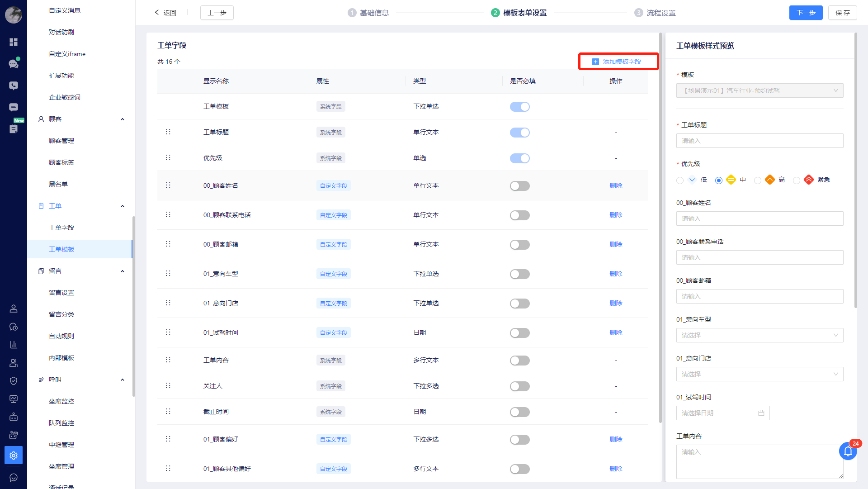Toggle required switch for 工单内容
The height and width of the screenshot is (489, 868).
(520, 361)
